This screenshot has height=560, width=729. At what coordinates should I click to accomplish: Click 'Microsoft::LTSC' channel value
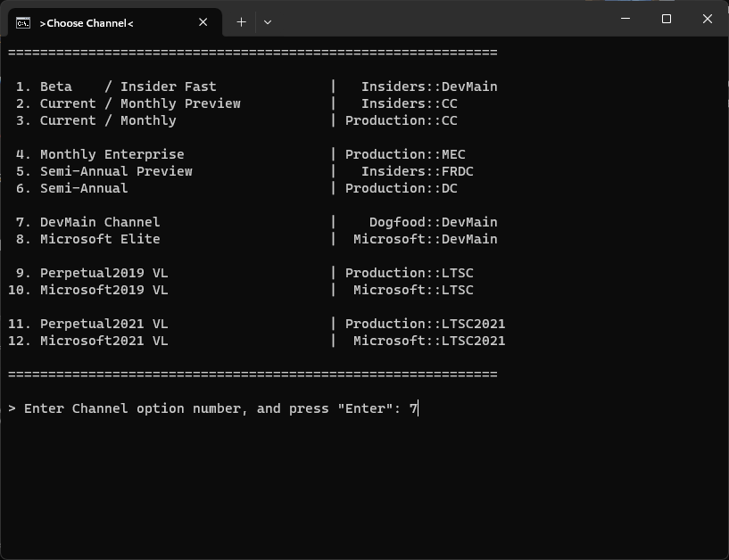(413, 290)
